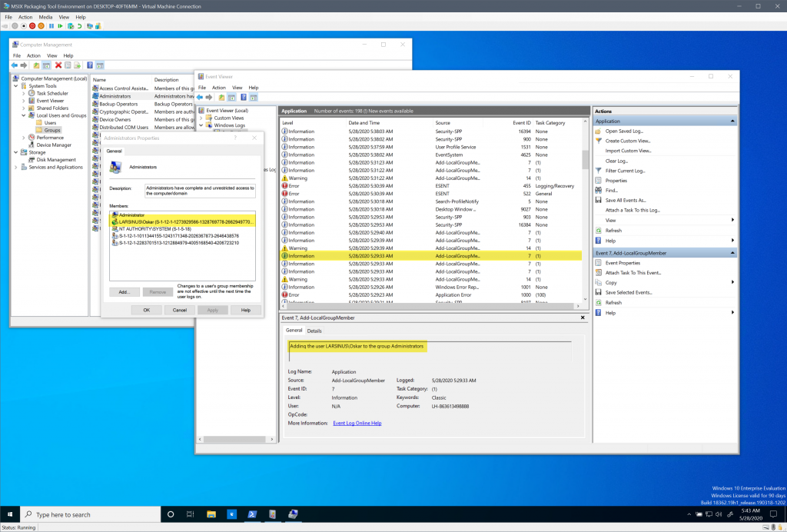Expand Task Scheduler tree node
This screenshot has height=532, width=787.
[x=24, y=93]
